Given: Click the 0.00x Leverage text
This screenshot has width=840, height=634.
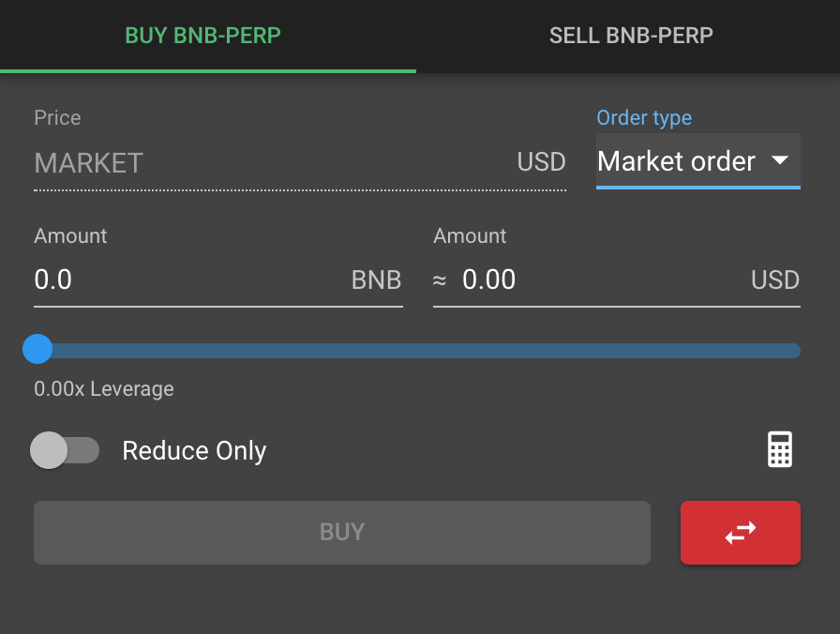Looking at the screenshot, I should point(104,389).
